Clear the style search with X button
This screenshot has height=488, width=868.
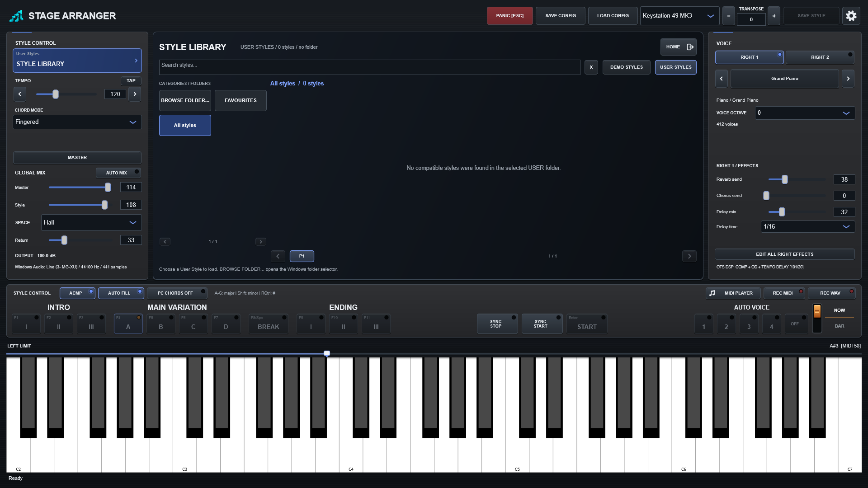[x=591, y=67]
